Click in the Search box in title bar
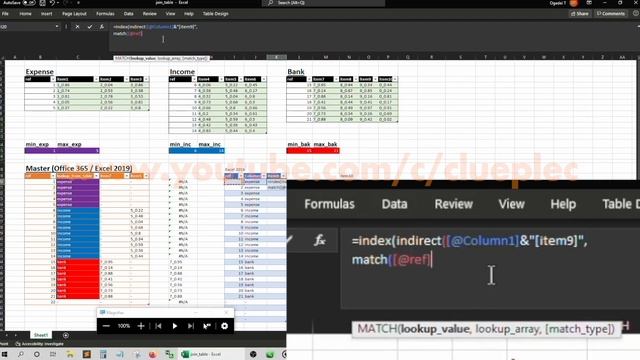The height and width of the screenshot is (360, 640). 323,3
